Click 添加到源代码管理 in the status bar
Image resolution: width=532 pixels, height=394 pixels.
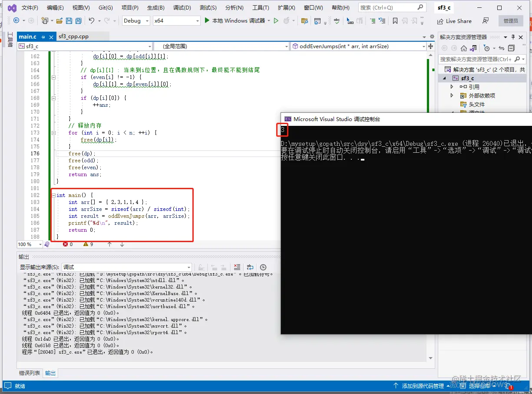coord(423,386)
